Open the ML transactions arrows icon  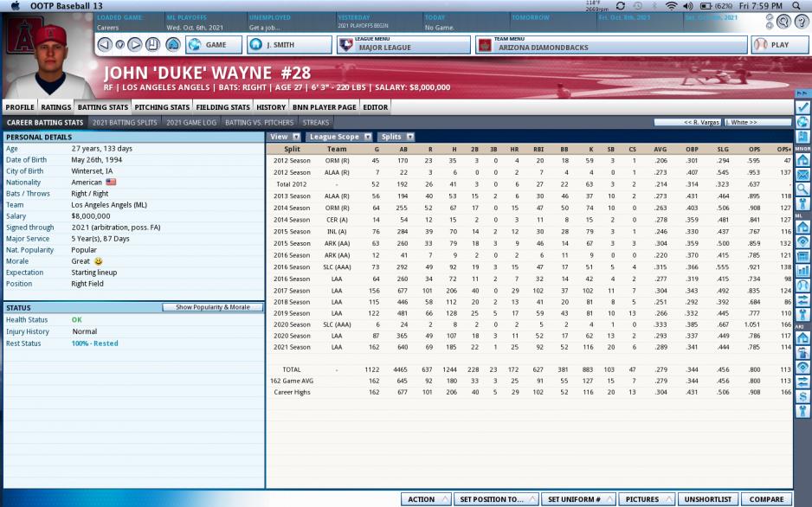pyautogui.click(x=802, y=300)
